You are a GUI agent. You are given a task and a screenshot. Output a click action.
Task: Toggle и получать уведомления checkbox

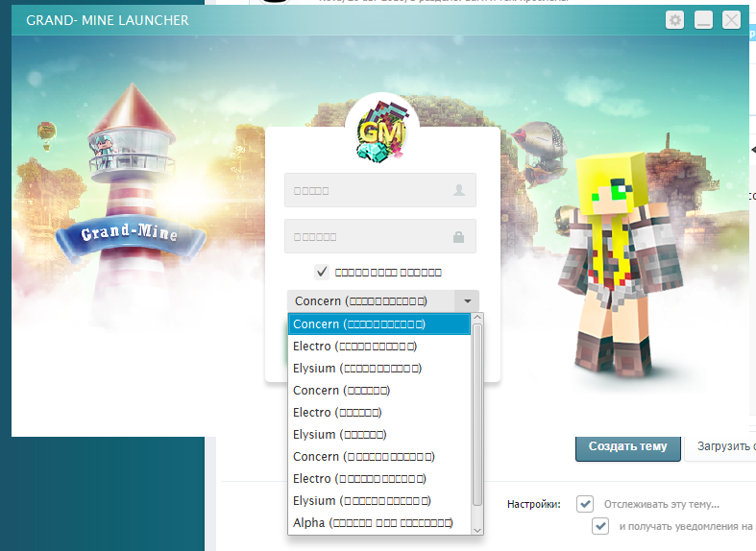click(600, 526)
